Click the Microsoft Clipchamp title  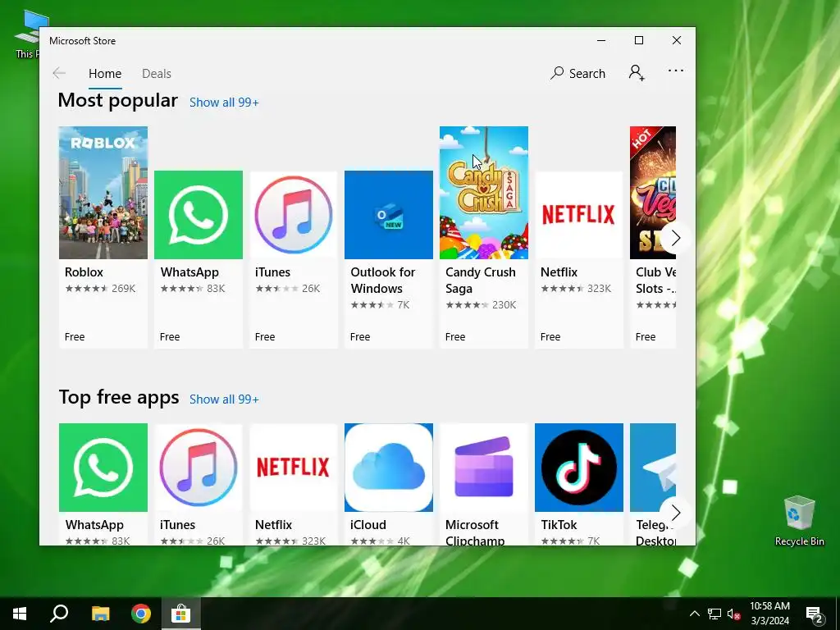(475, 532)
